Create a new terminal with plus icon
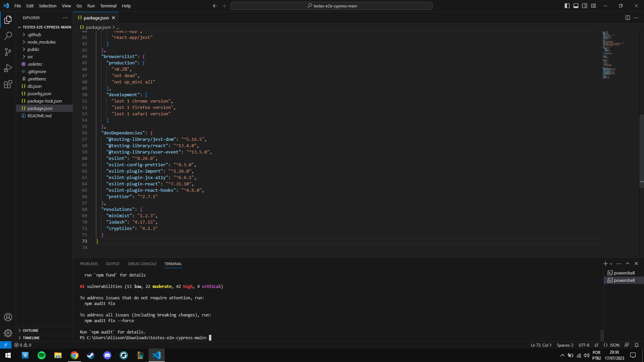 click(605, 264)
